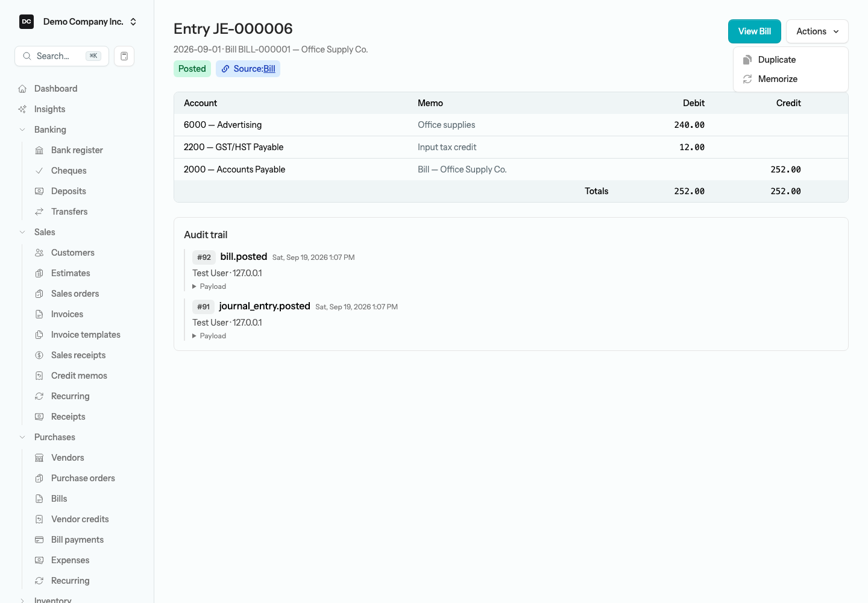Click the Bank register building icon

[x=39, y=150]
